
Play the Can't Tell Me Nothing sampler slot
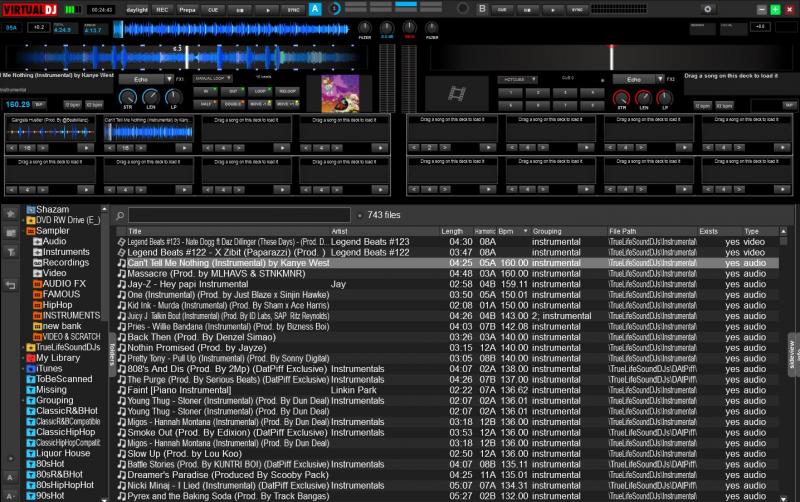click(x=183, y=148)
